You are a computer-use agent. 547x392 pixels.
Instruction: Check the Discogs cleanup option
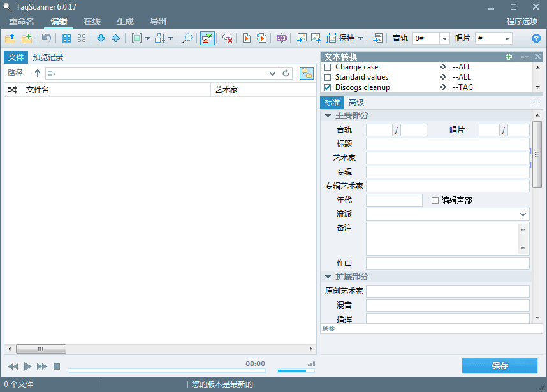coord(327,87)
